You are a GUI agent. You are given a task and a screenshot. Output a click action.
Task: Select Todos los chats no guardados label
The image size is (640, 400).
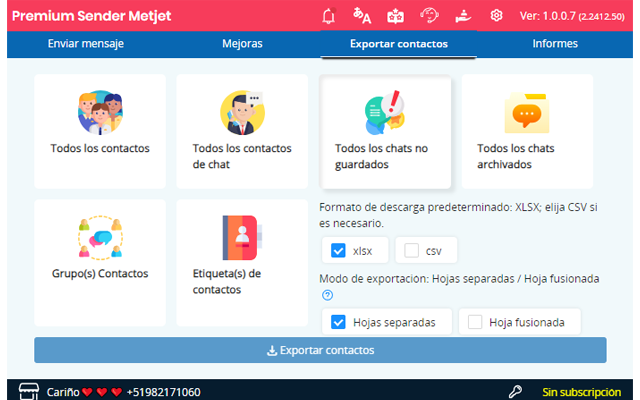tap(381, 156)
